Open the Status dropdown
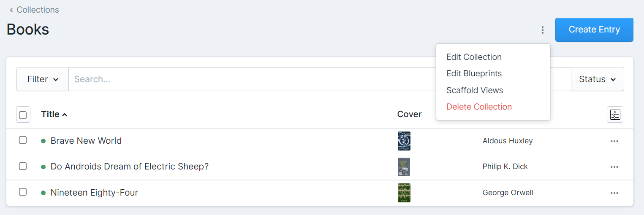 point(597,79)
